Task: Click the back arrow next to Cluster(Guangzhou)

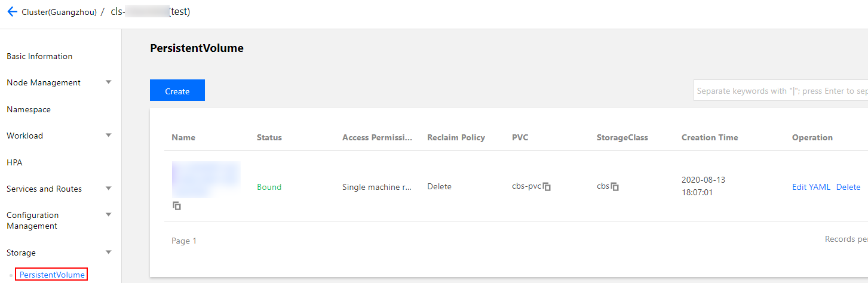Action: pos(12,12)
